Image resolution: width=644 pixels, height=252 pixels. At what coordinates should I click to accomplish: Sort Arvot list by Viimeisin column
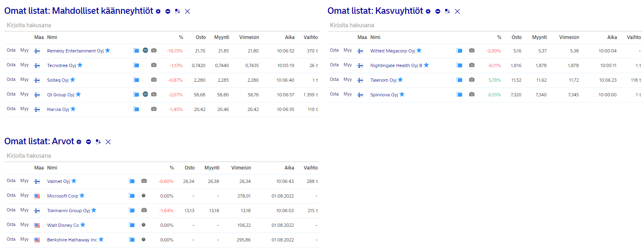tap(241, 168)
